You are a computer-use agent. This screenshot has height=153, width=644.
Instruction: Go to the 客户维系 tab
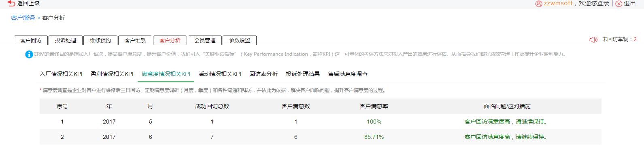pos(135,40)
